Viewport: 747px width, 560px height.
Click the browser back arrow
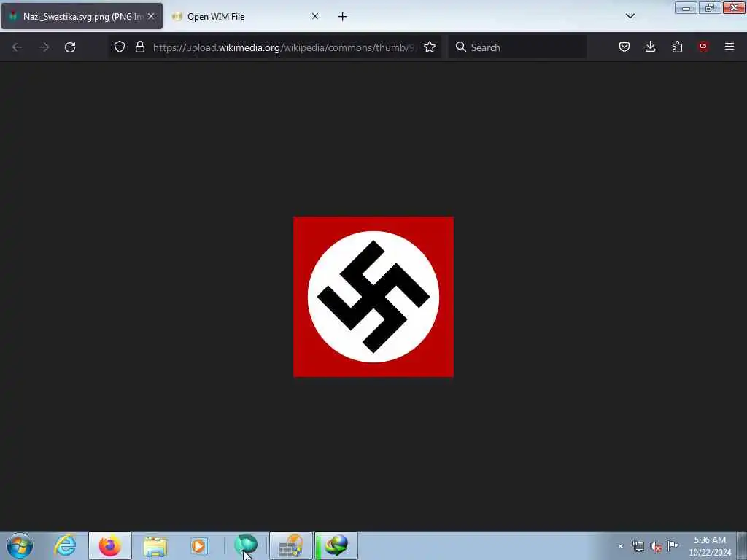click(x=18, y=47)
